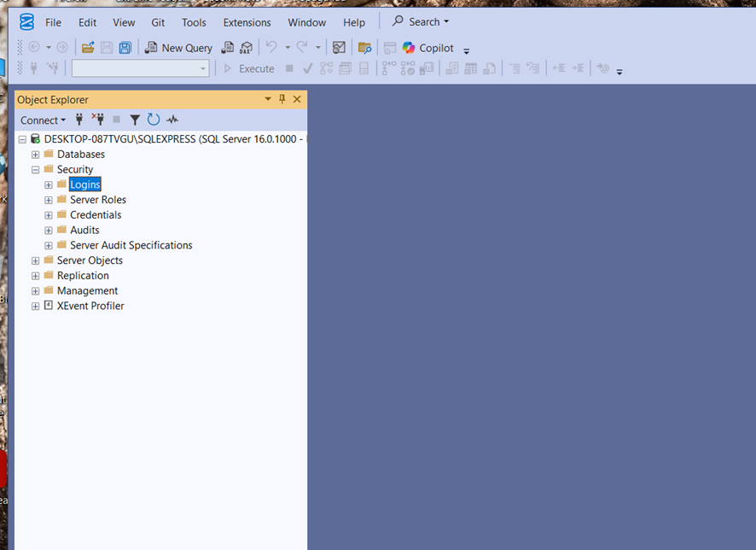
Task: Click the New Query button
Action: coord(178,47)
